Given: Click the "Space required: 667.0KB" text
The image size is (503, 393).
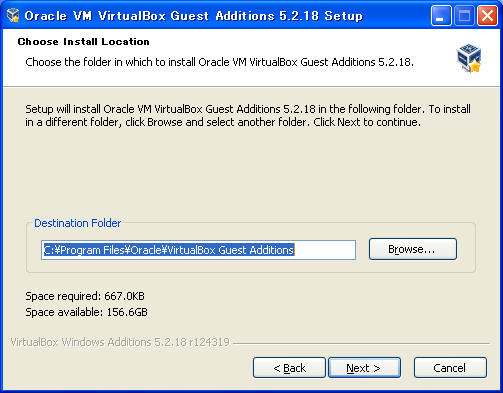Looking at the screenshot, I should (x=85, y=296).
